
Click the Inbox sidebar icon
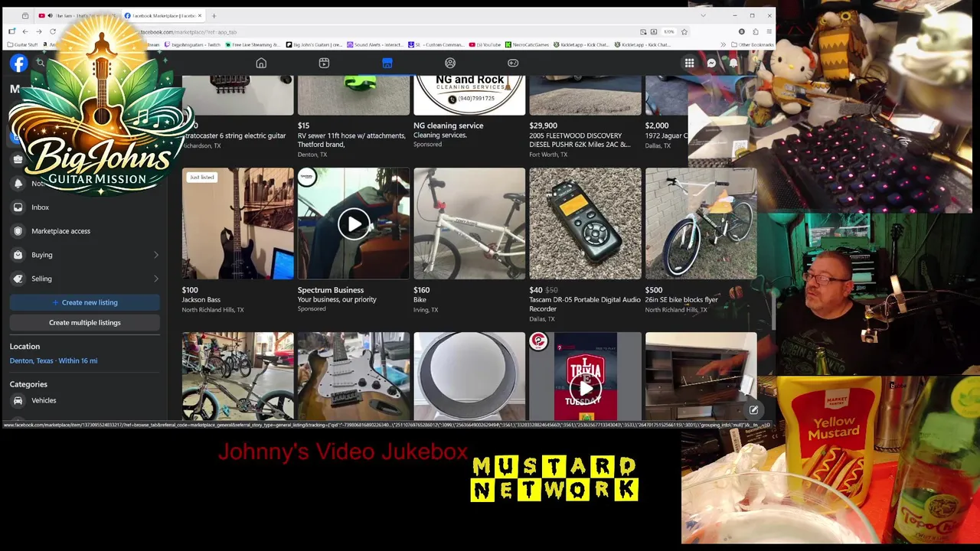[x=18, y=207]
